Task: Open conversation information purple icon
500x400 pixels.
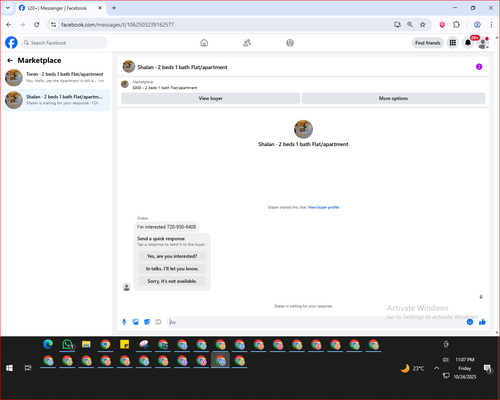Action: [479, 67]
